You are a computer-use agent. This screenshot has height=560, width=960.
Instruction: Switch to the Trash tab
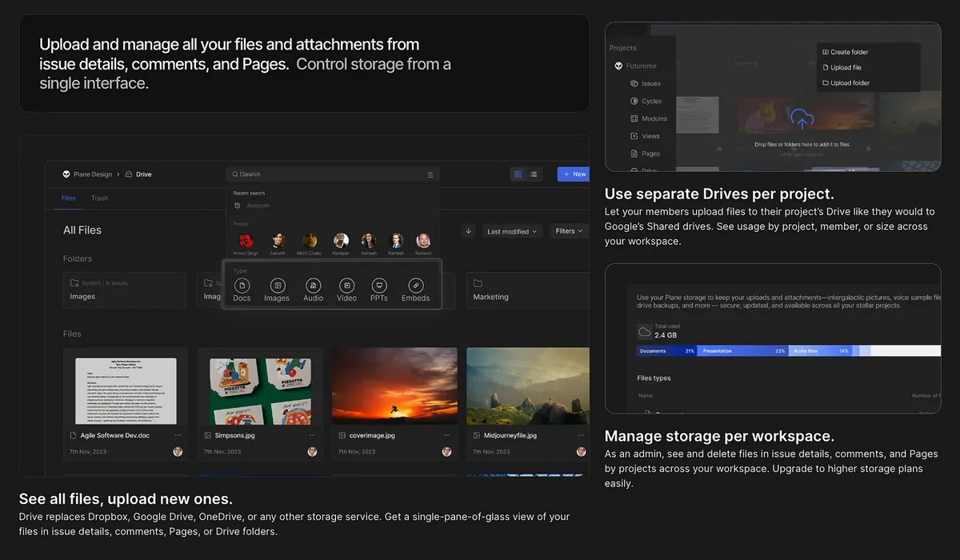(x=99, y=198)
